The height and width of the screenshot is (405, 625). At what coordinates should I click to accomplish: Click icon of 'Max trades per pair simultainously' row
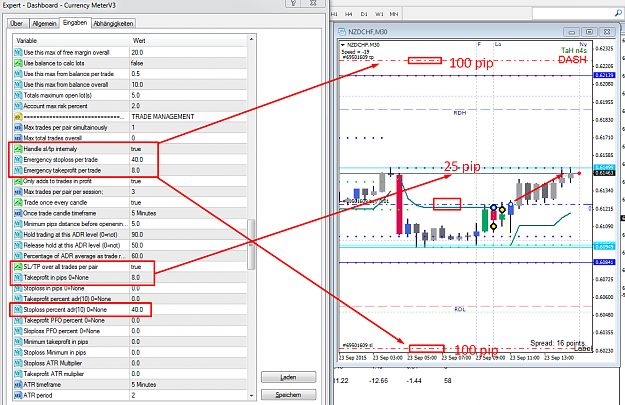coord(18,128)
